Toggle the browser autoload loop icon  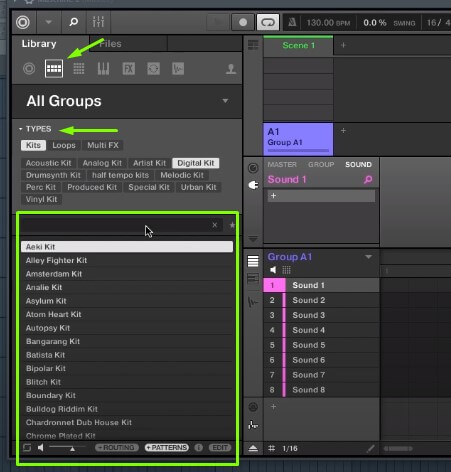(x=27, y=447)
